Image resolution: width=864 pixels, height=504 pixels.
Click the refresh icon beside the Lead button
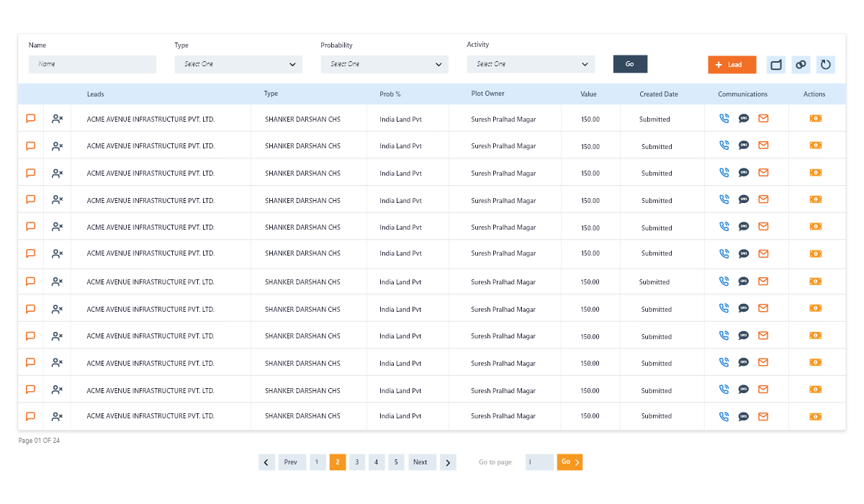coord(825,65)
